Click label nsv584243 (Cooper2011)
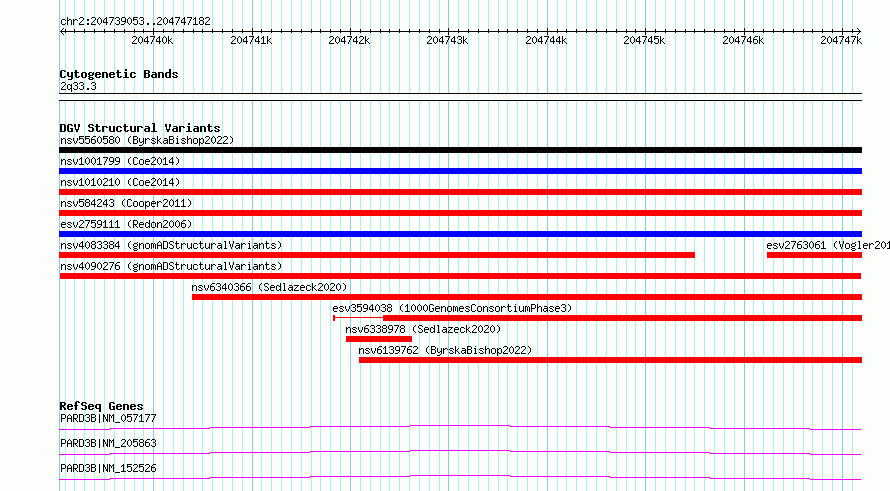Image resolution: width=890 pixels, height=491 pixels. [126, 203]
